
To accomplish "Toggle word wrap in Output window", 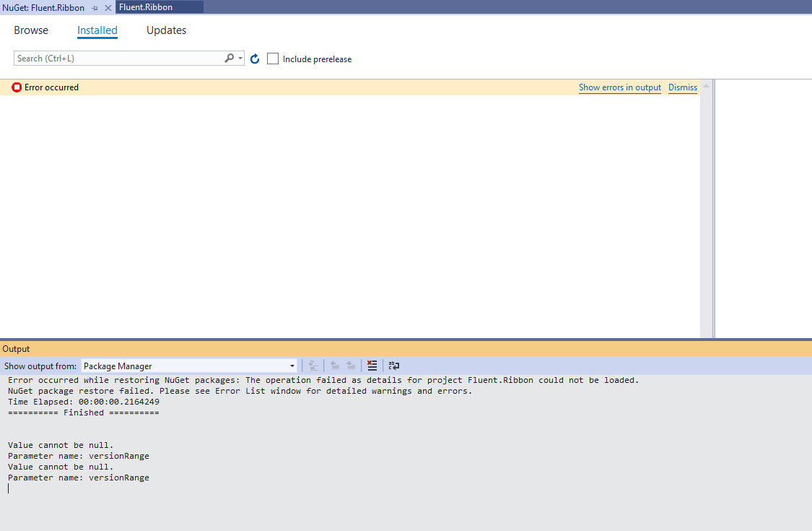I will [393, 366].
